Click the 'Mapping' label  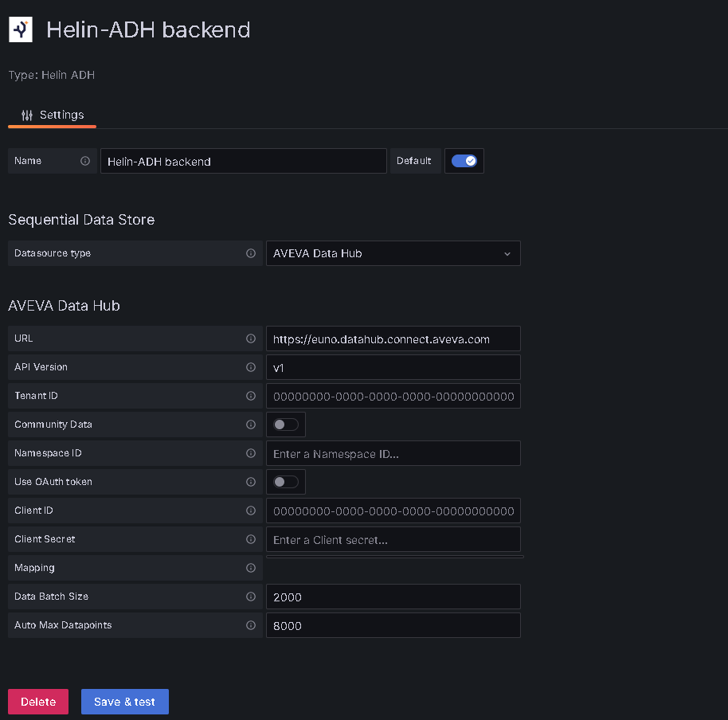click(34, 568)
